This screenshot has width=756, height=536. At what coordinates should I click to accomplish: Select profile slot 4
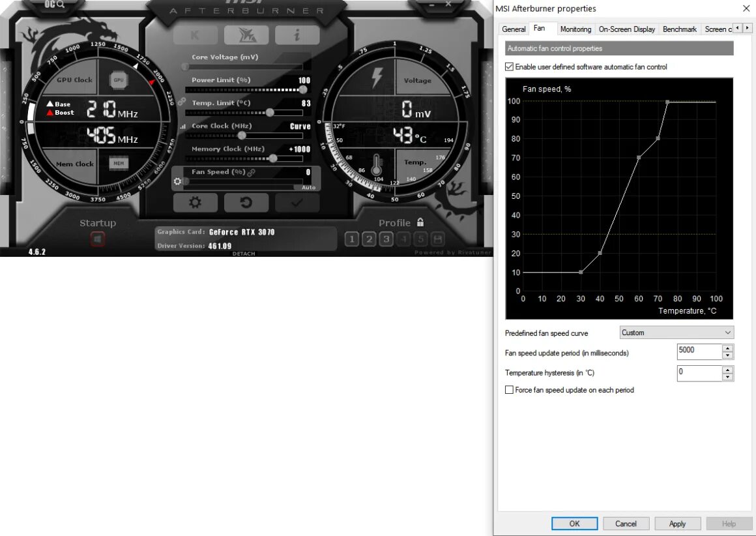point(403,239)
